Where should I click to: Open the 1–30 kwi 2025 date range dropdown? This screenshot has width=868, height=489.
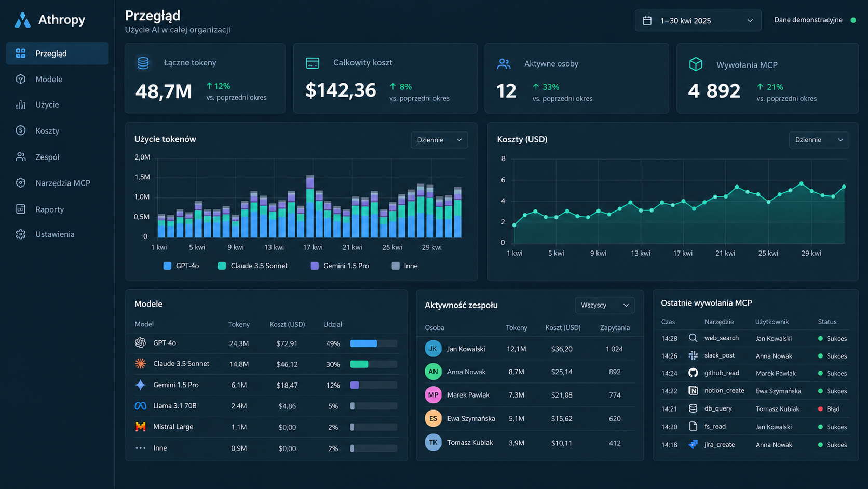(698, 20)
